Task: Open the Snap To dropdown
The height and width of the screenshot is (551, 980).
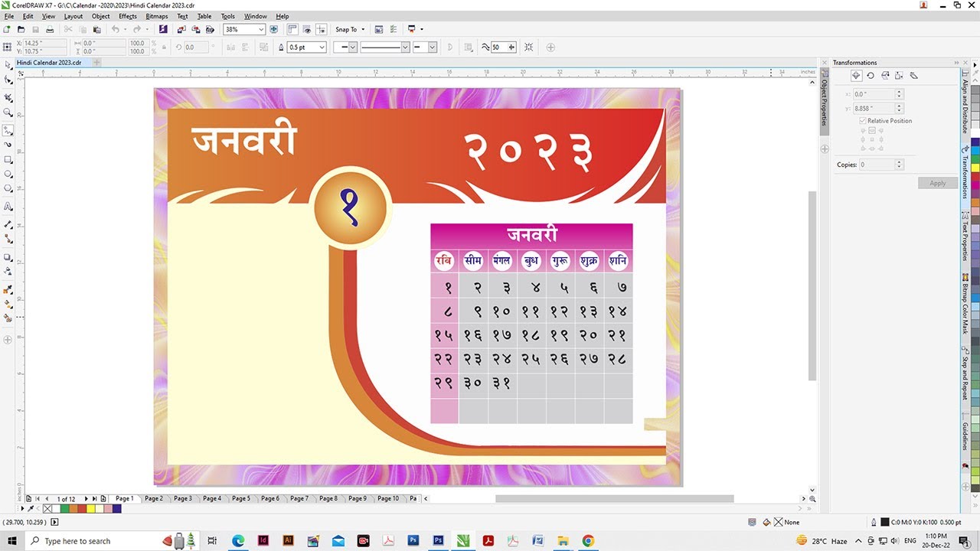Action: 350,29
